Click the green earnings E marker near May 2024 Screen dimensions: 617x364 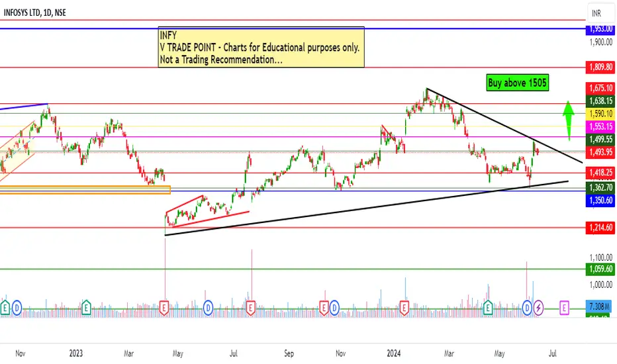(488, 308)
